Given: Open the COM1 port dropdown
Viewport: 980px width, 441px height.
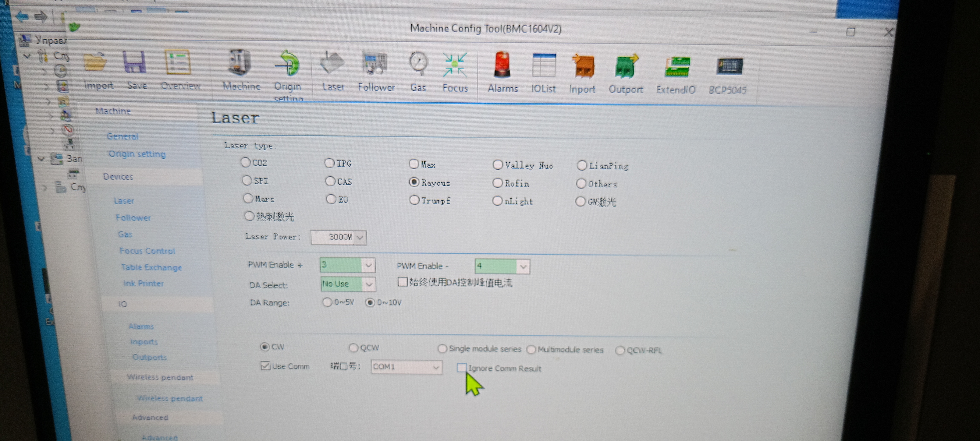Looking at the screenshot, I should tap(436, 368).
